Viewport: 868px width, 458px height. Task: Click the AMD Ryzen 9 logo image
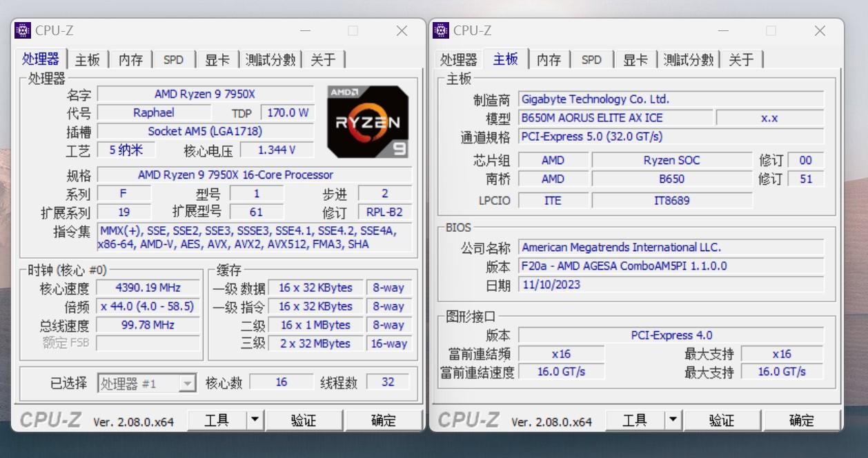(x=368, y=121)
